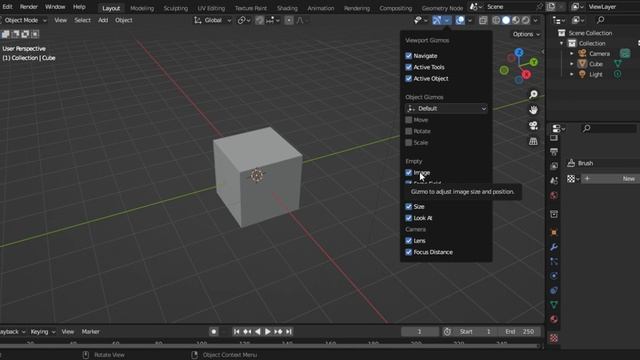Open the Help menu
This screenshot has height=360, width=640.
pyautogui.click(x=79, y=7)
